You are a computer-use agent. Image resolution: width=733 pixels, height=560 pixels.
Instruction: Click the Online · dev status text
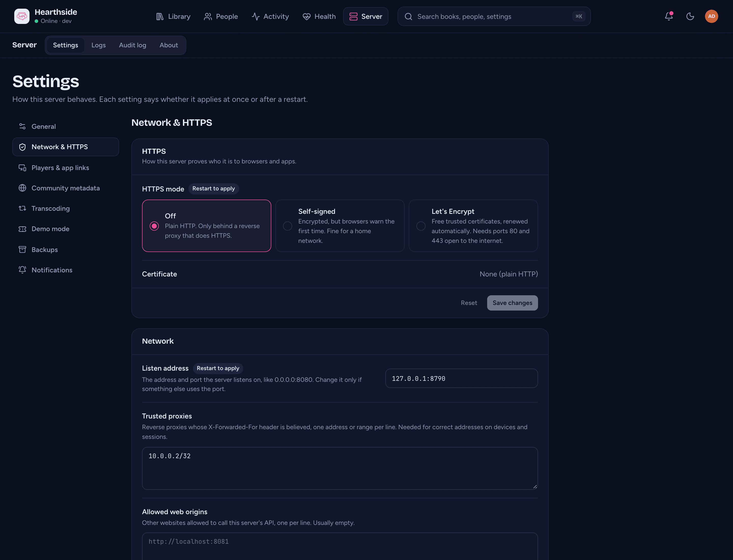click(56, 21)
